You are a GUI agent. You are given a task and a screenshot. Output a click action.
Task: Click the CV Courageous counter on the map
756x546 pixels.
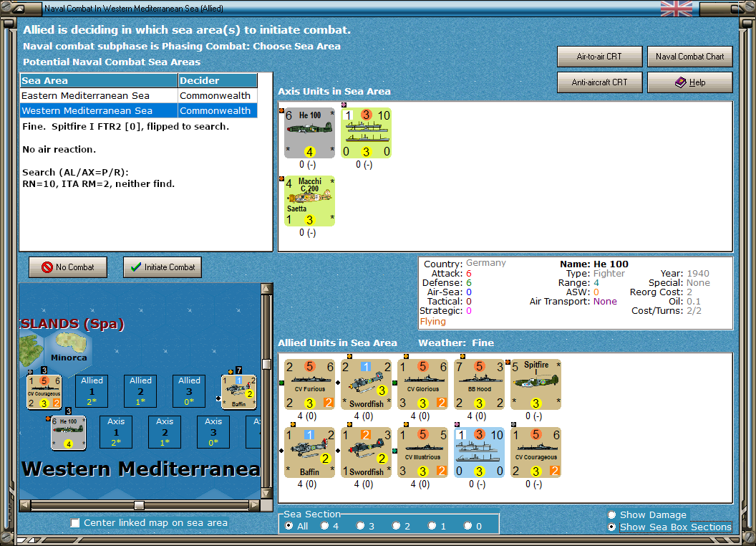[44, 392]
